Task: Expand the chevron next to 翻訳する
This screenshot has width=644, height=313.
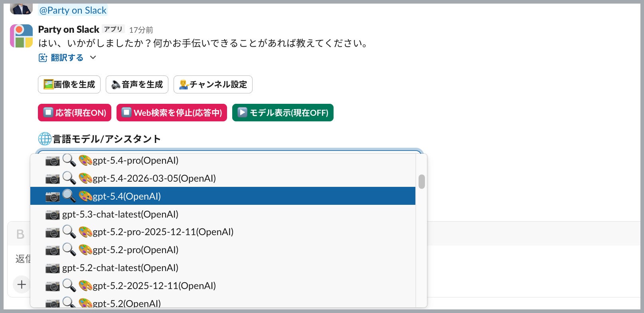Action: coord(93,57)
